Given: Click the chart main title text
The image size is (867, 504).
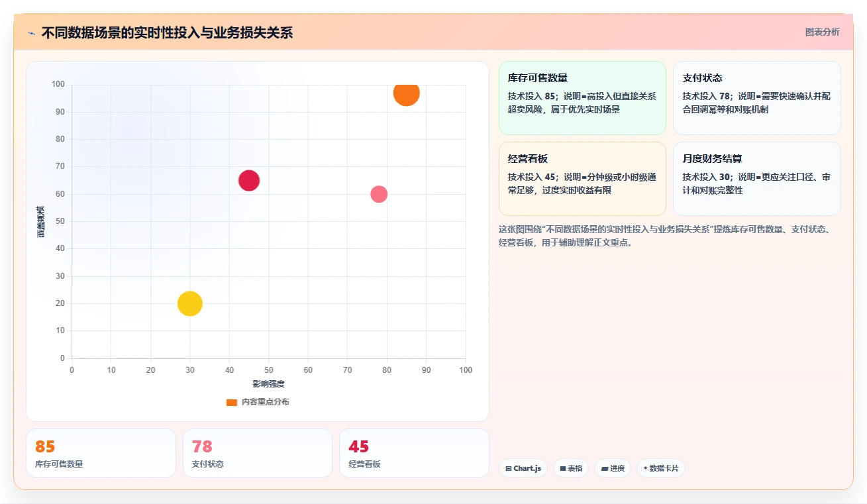Looking at the screenshot, I should click(167, 33).
